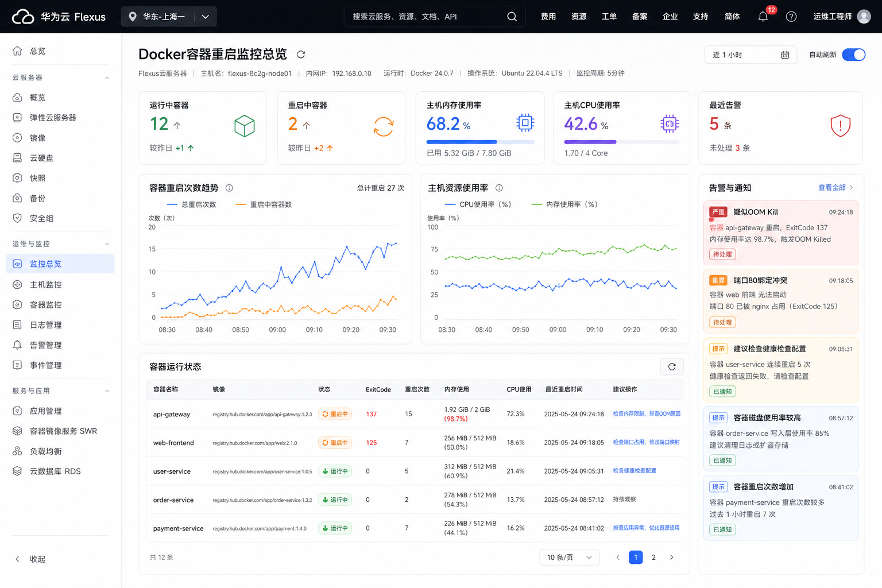Select 主机监控 in sidebar

(x=60, y=285)
